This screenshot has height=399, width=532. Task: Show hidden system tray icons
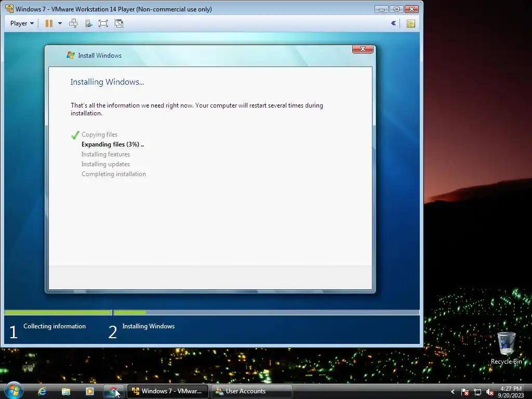coord(453,392)
